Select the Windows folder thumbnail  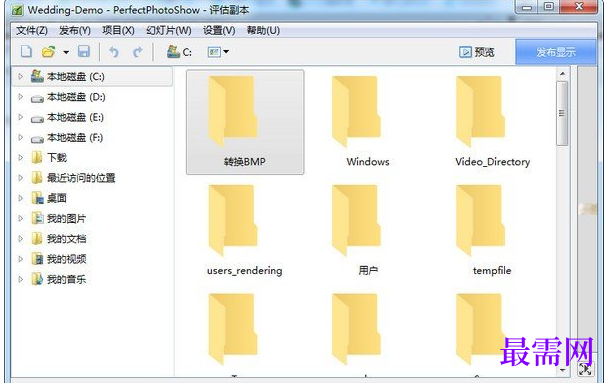[368, 122]
